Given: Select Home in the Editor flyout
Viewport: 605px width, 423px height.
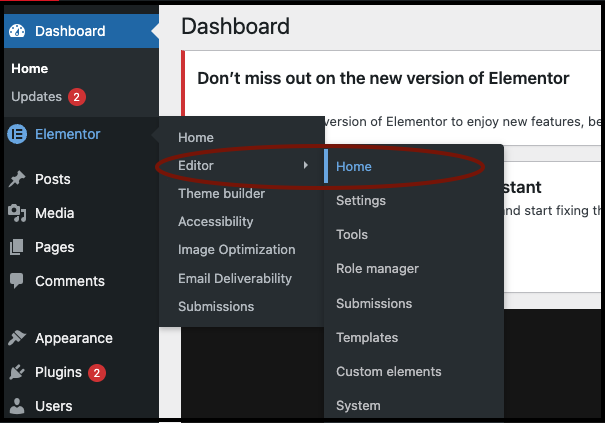Looking at the screenshot, I should pyautogui.click(x=354, y=166).
